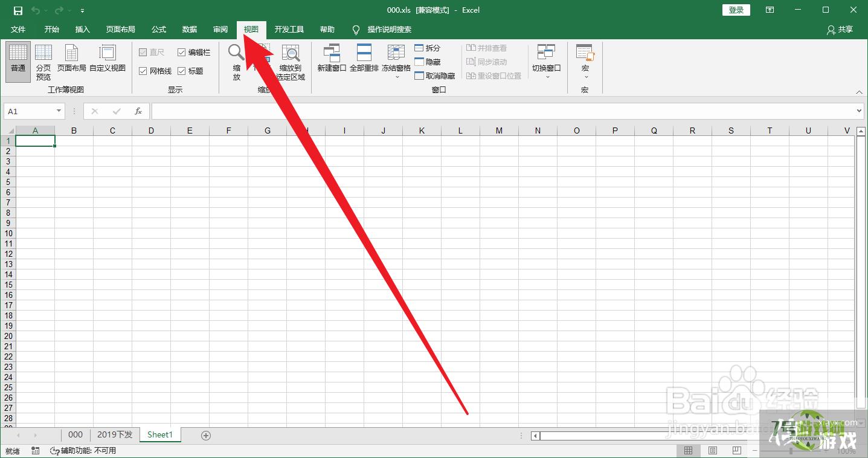The image size is (868, 458).
Task: Click Unhide window (取消隐藏)
Action: tap(435, 76)
